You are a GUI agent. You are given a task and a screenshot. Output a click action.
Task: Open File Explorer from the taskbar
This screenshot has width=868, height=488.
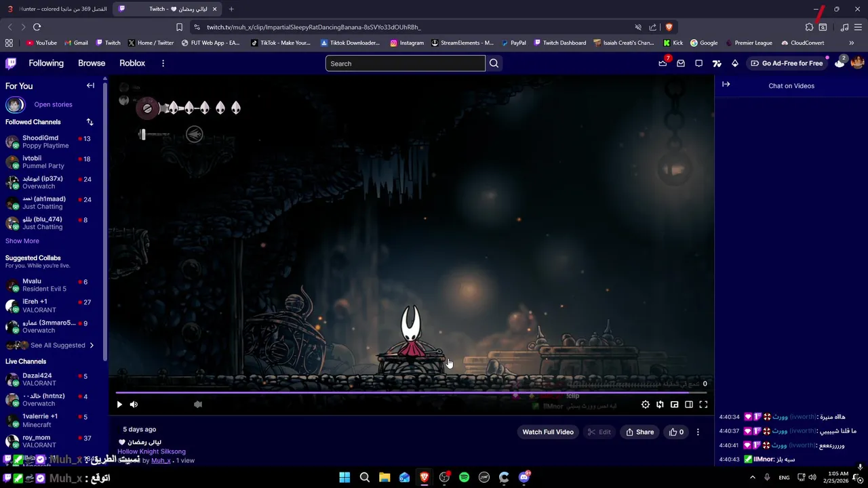[384, 477]
